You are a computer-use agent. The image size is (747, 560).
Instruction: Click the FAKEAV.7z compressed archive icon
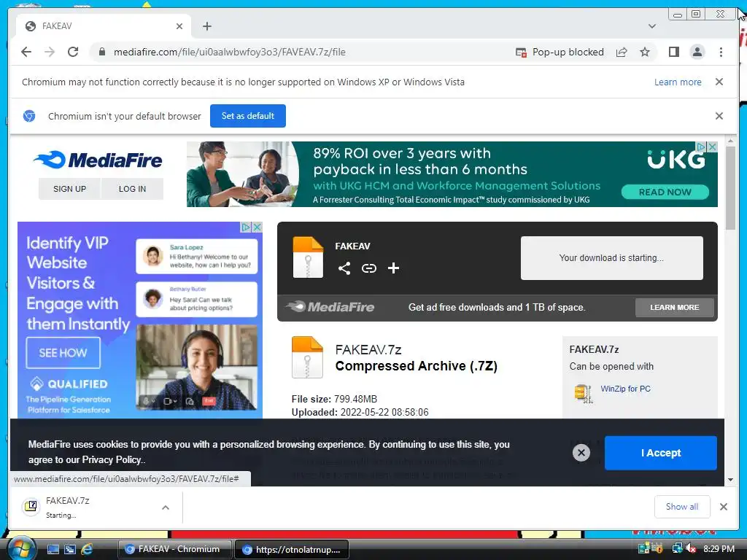(307, 357)
